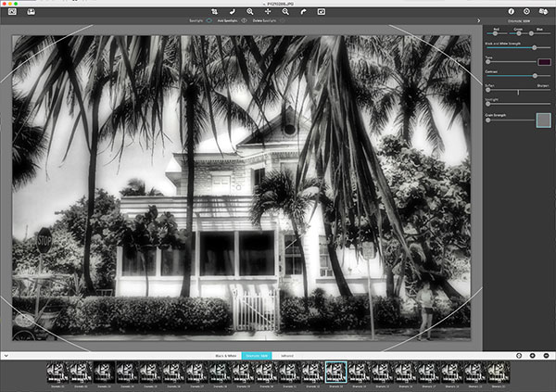The width and height of the screenshot is (556, 392).
Task: Click the far-right icon in the top toolbar
Action: 543,12
